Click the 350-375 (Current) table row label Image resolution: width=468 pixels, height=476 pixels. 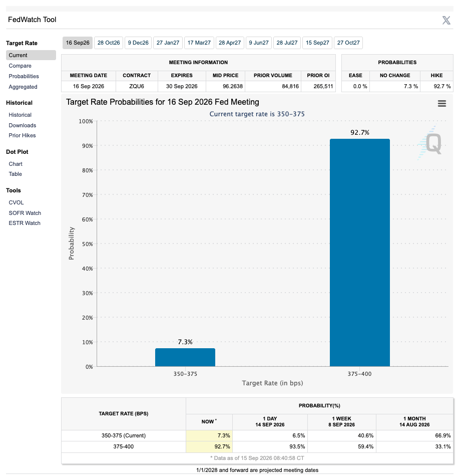click(x=124, y=435)
